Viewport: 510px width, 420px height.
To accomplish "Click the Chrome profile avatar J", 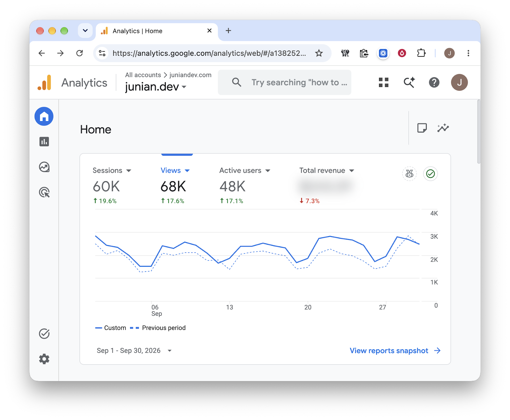I will click(x=449, y=53).
